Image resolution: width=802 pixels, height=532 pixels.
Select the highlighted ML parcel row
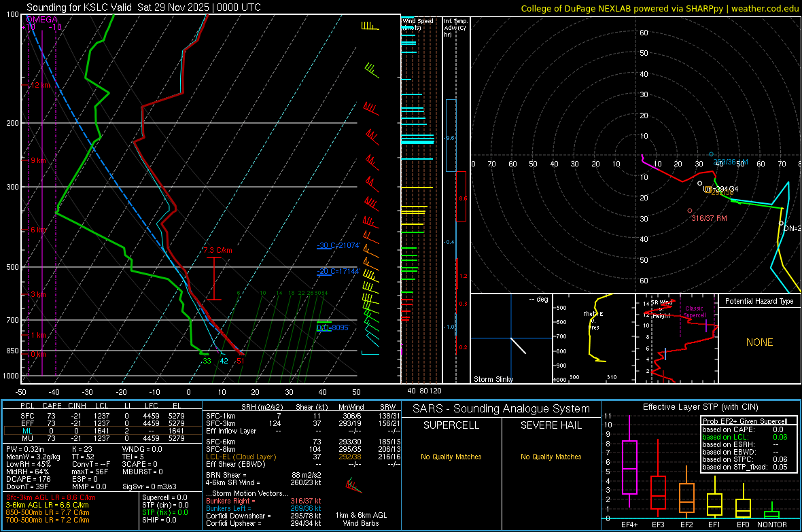point(103,431)
